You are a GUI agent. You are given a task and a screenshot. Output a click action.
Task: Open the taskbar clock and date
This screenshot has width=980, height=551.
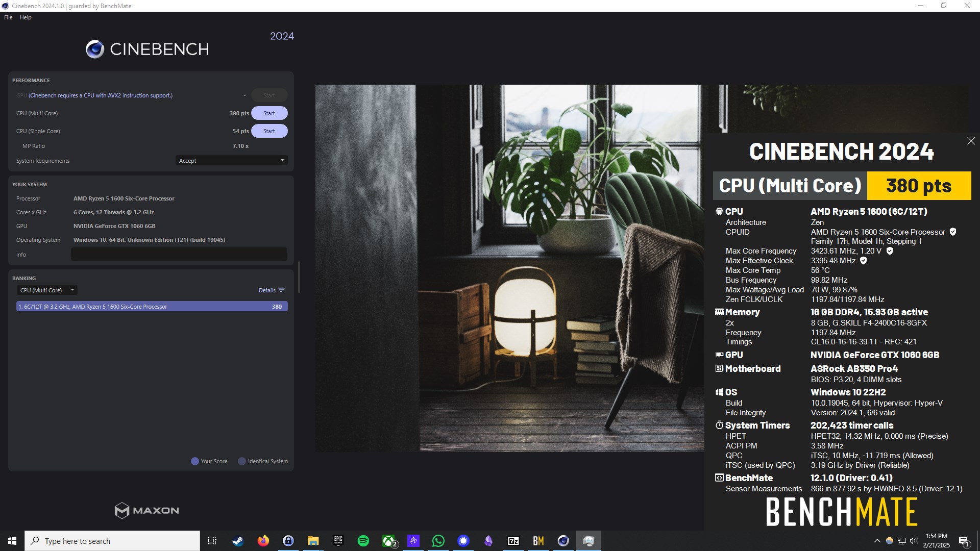937,541
